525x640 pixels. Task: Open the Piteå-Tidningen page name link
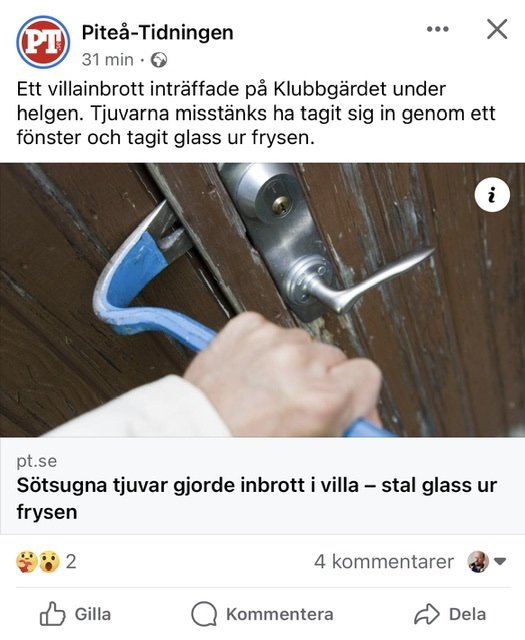click(157, 33)
